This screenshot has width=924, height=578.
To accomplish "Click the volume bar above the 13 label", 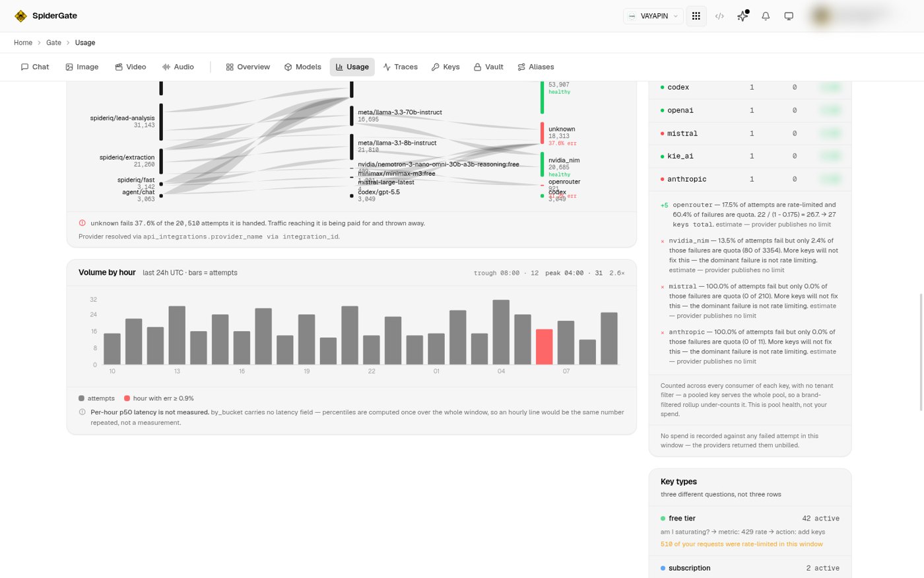I will (x=177, y=335).
